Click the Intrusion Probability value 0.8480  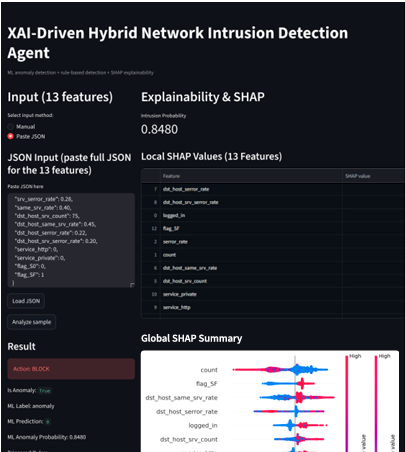(159, 129)
